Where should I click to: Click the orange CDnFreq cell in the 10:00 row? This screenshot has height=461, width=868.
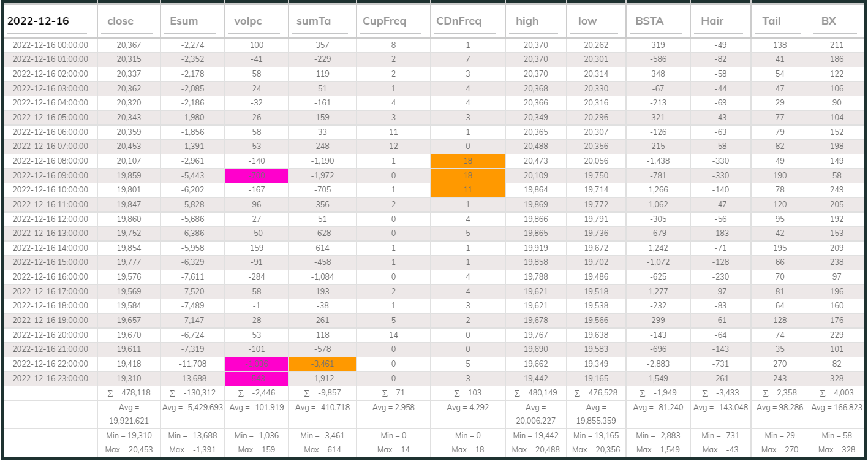click(x=467, y=190)
